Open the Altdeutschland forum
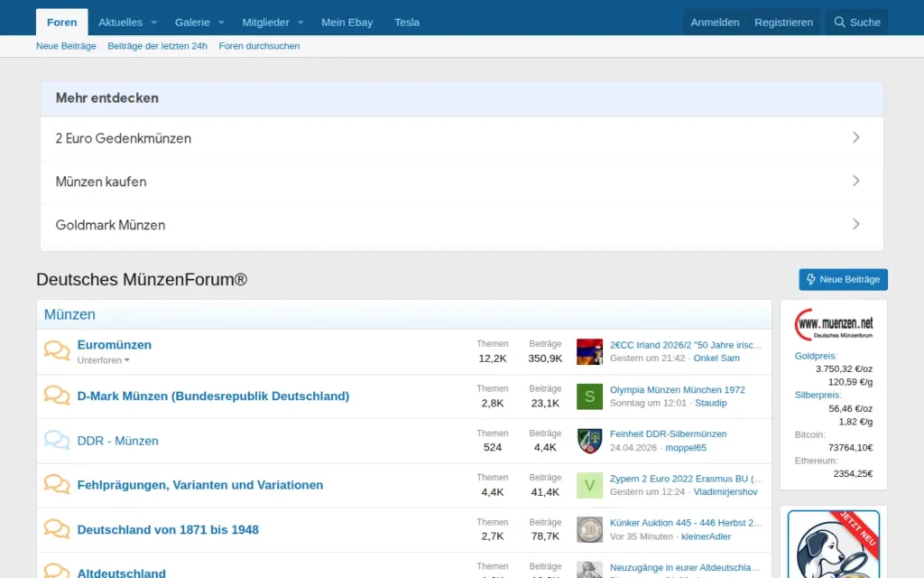Screen dimensions: 924x578 tap(122, 572)
